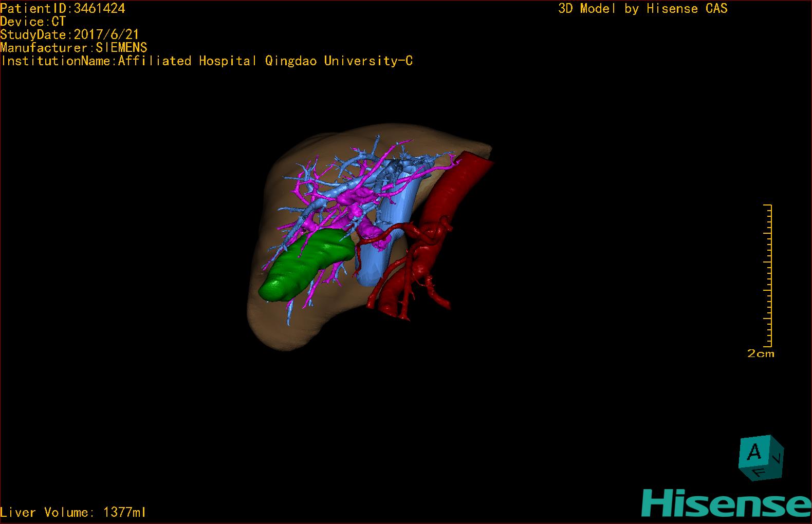The image size is (812, 524).
Task: Click the "2cm" scale label
Action: coord(761,353)
